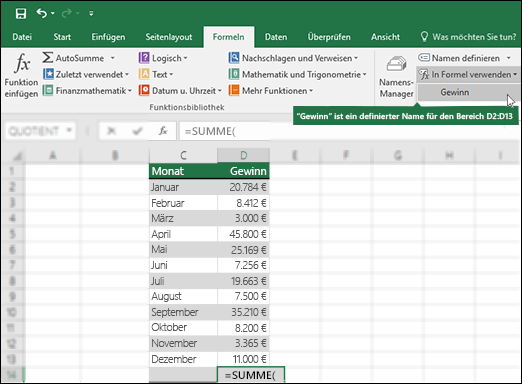Click the AutoSumme sigma icon

(48, 58)
